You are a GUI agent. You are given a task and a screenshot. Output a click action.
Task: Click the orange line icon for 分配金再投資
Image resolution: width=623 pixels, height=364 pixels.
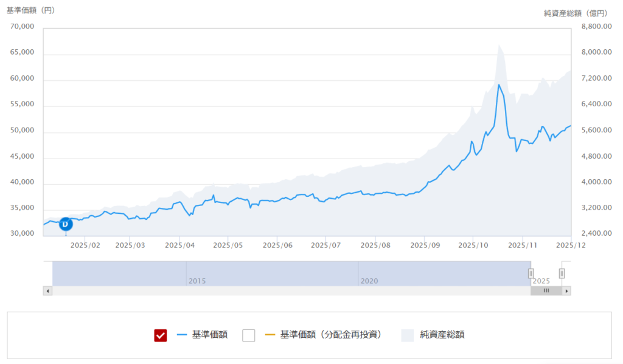[270, 335]
